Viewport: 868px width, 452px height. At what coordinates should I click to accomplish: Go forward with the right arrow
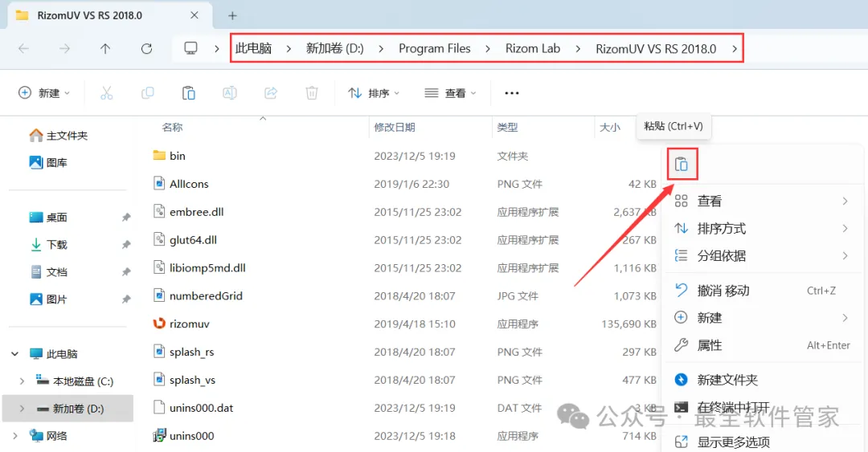pos(65,49)
